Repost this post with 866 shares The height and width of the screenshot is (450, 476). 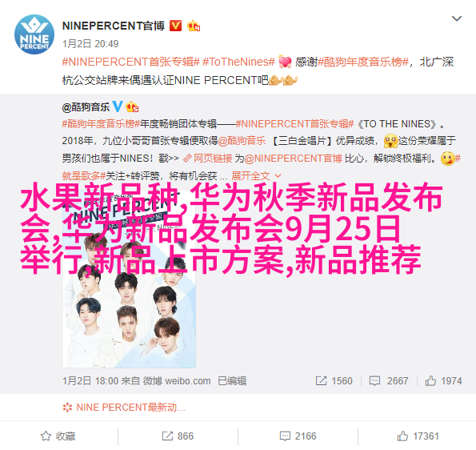click(x=178, y=436)
